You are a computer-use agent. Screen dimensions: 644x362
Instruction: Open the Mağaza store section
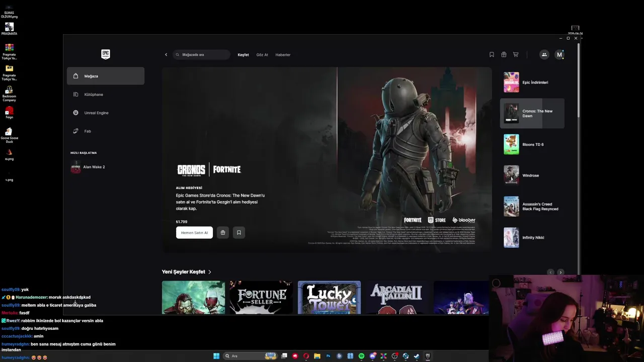coord(106,76)
